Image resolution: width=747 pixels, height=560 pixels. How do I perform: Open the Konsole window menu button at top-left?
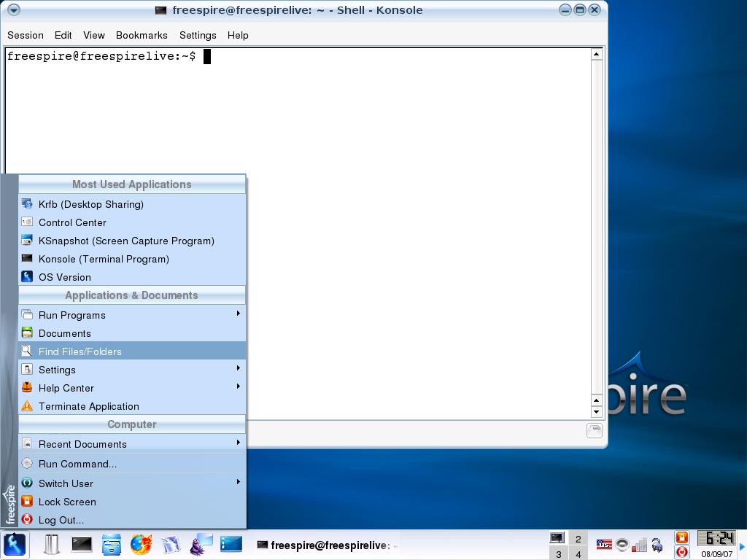(14, 9)
